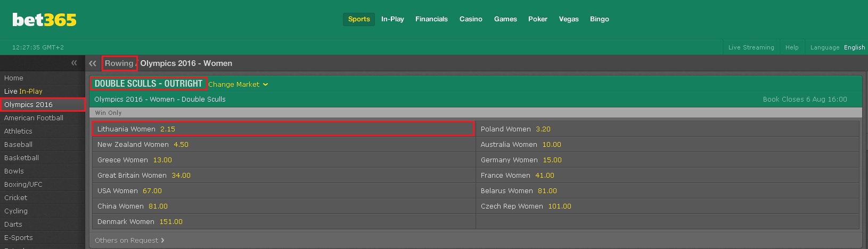868x249 pixels.
Task: Expand Others on Request
Action: tap(129, 240)
